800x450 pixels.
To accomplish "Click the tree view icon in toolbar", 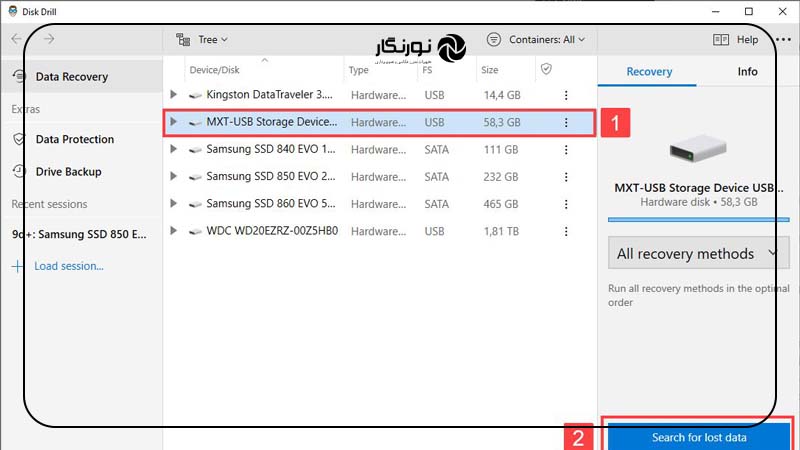I will coord(183,39).
